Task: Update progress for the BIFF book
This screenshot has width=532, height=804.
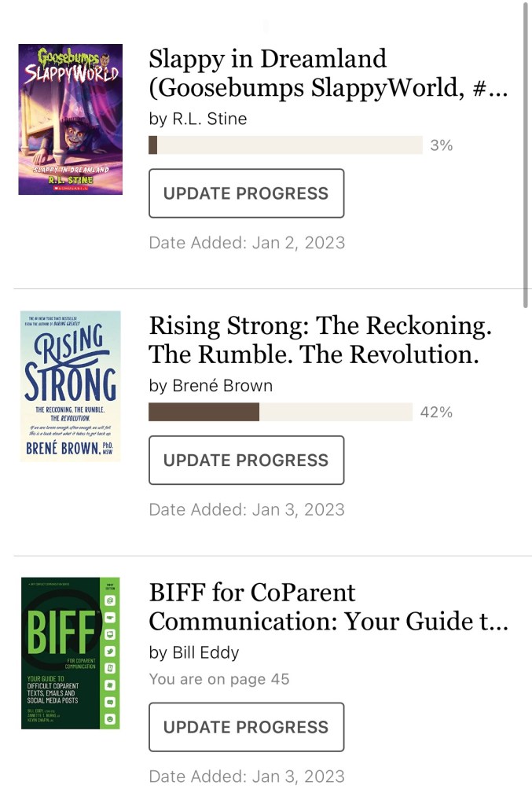Action: pos(246,727)
